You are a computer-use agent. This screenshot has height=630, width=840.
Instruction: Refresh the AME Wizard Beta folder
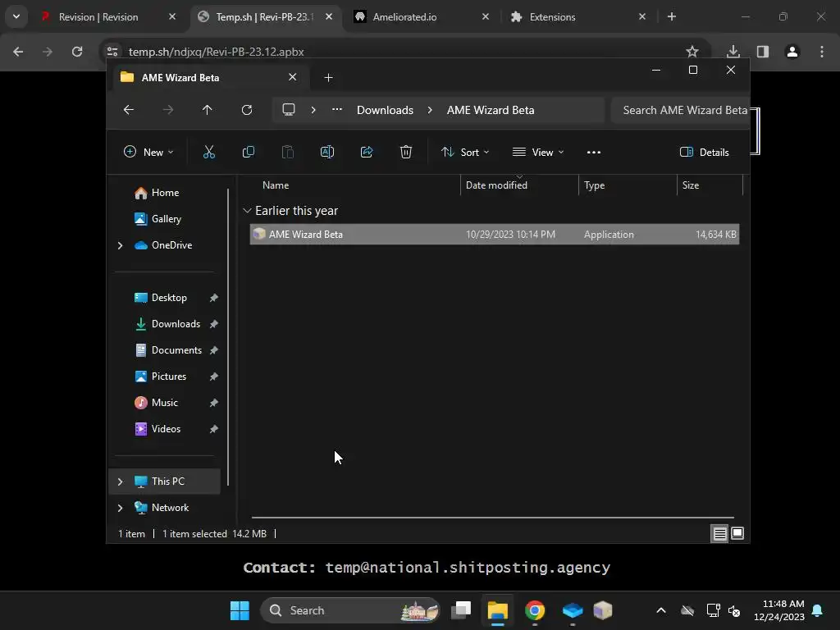click(x=246, y=110)
